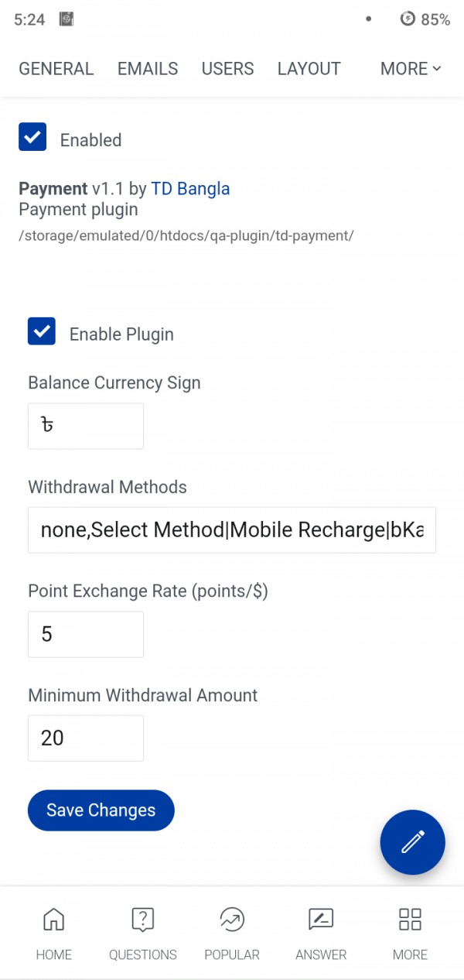Screen dimensions: 464x980
Task: Open the More grid icon at bottom
Action: (x=410, y=920)
